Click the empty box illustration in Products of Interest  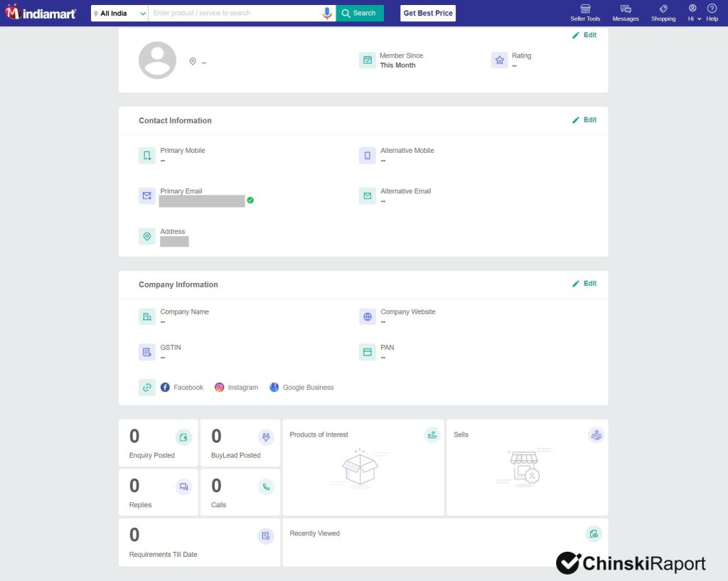[360, 468]
